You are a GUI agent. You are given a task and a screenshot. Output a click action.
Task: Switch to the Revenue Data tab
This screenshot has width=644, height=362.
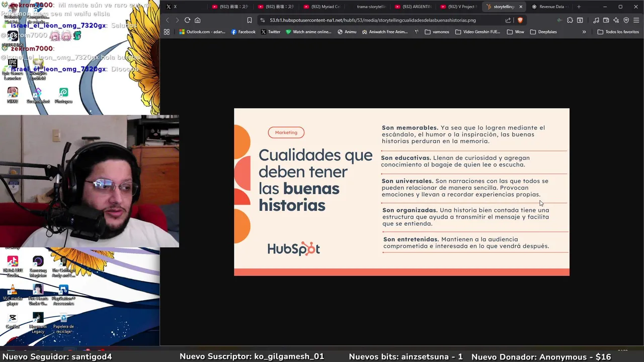tap(549, 7)
